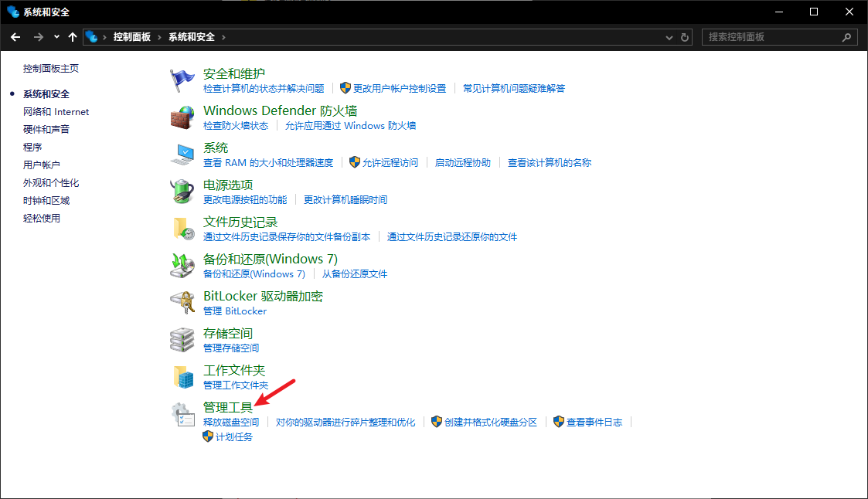Click 检查计算机的状态并解决问题
868x499 pixels.
[x=264, y=89]
